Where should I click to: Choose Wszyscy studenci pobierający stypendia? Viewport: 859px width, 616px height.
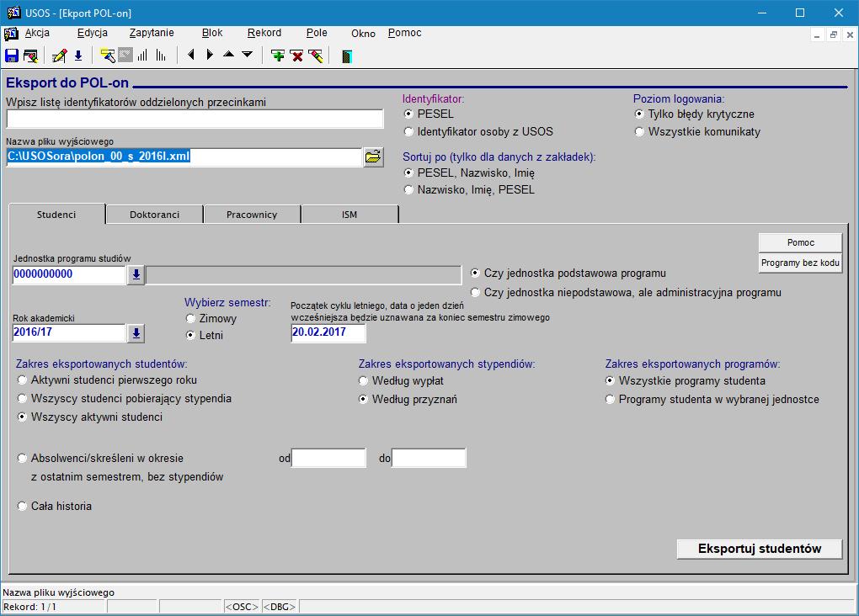click(x=22, y=398)
